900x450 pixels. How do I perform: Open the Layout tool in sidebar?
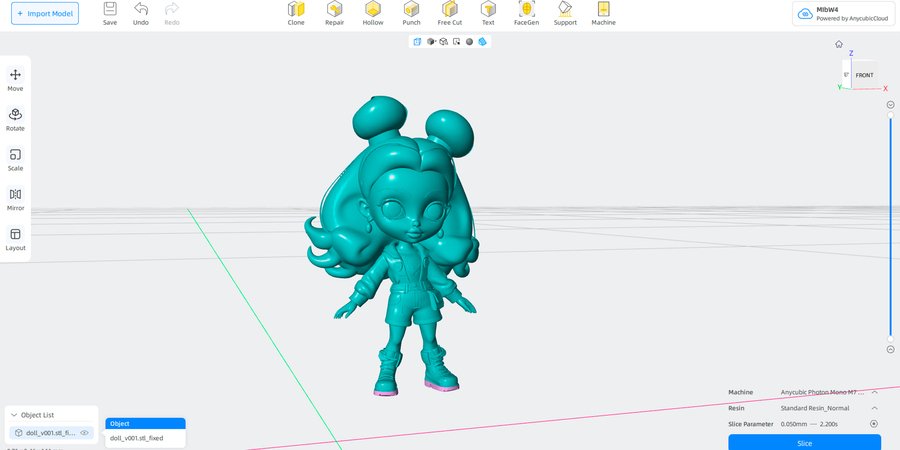15,239
